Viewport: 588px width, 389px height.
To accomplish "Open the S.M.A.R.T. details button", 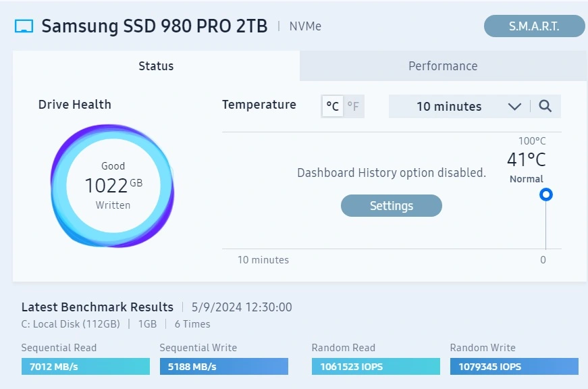I will pyautogui.click(x=534, y=26).
